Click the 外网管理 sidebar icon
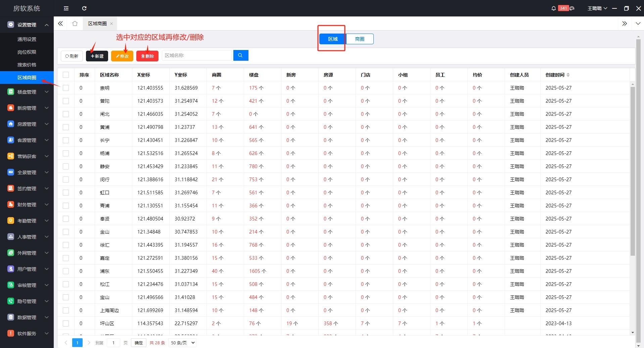 click(11, 253)
